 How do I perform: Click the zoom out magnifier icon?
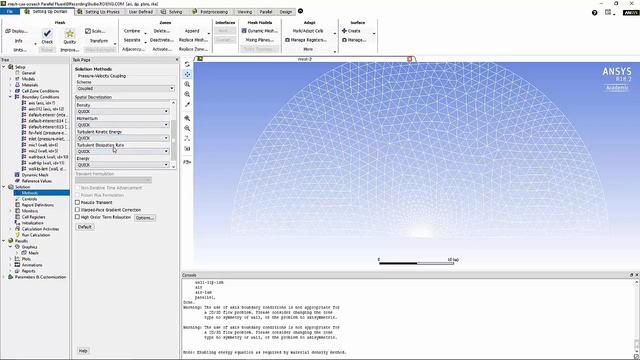pyautogui.click(x=187, y=129)
